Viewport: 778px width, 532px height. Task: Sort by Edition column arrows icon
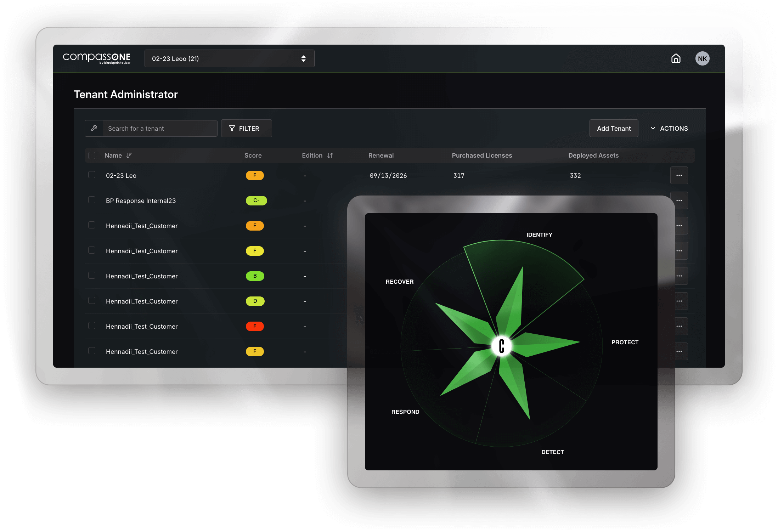(x=330, y=155)
